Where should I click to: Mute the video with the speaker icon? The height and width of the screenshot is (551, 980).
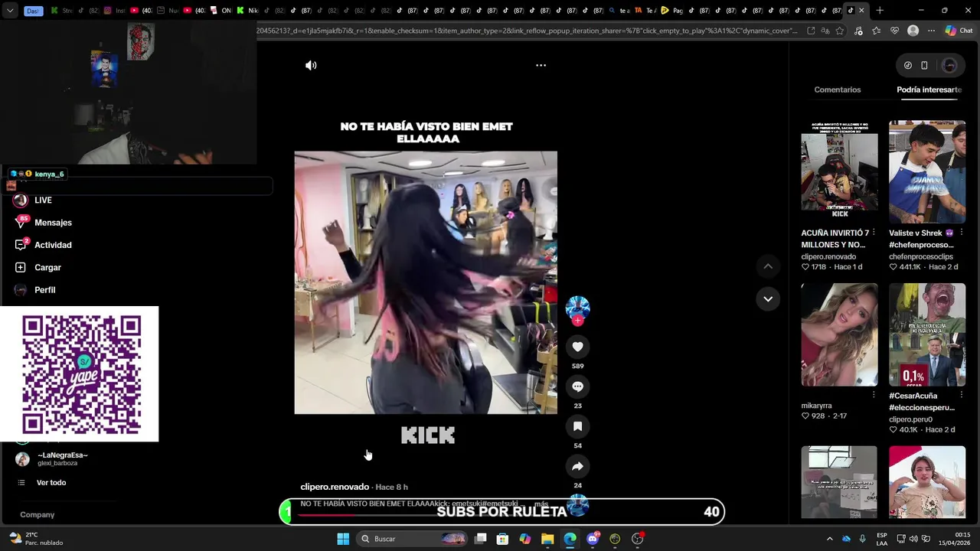311,66
